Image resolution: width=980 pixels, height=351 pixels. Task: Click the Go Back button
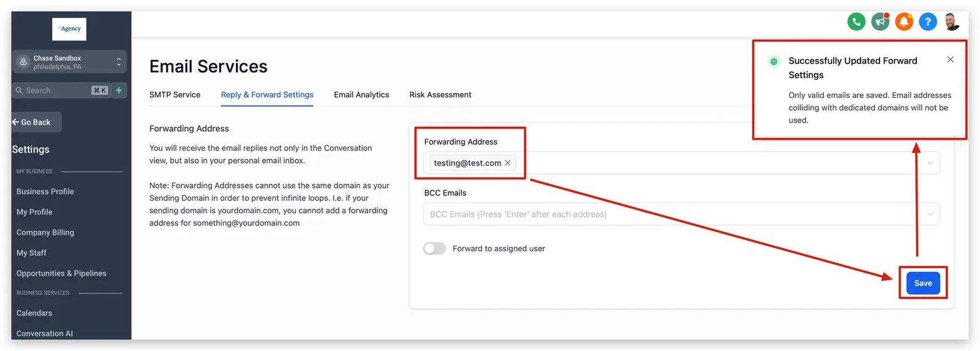[x=36, y=123]
